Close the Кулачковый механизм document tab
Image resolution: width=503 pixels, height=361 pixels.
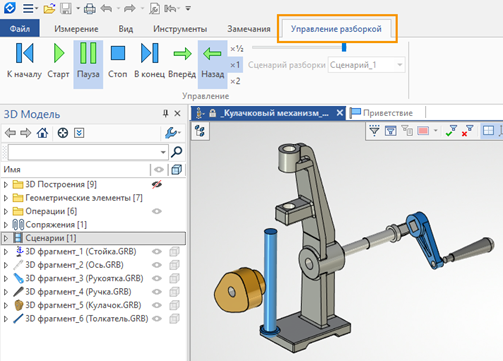click(x=339, y=113)
